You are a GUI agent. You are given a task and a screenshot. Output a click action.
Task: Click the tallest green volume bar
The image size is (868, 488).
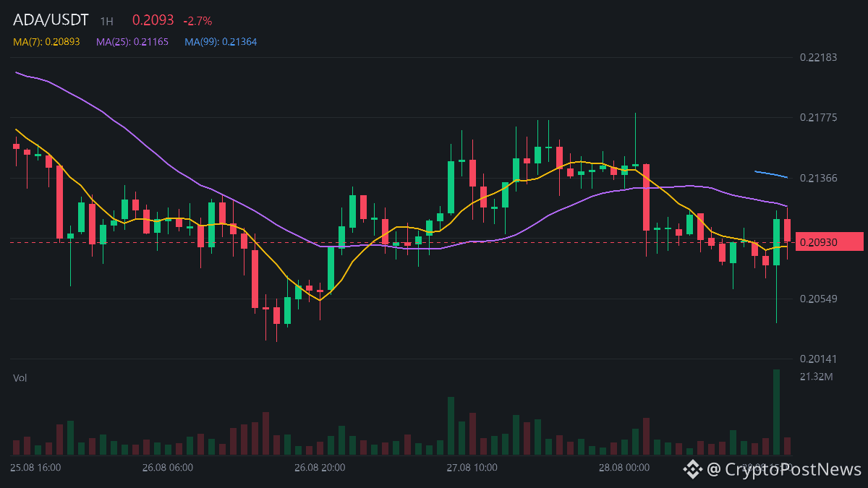(777, 412)
